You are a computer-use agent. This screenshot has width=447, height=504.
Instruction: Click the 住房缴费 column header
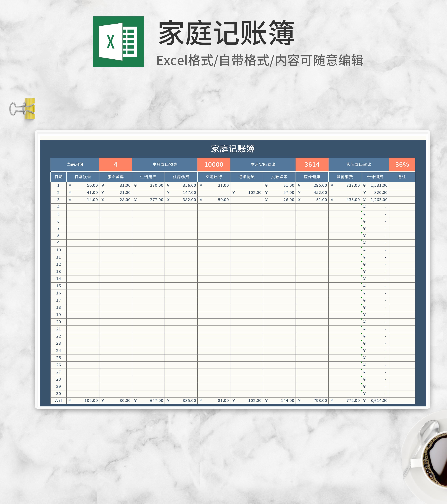pyautogui.click(x=181, y=177)
